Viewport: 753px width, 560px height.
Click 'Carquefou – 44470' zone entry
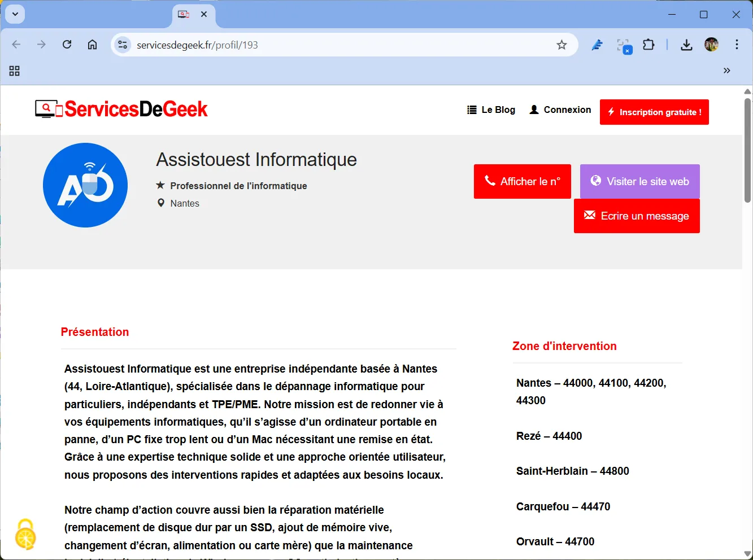point(563,506)
